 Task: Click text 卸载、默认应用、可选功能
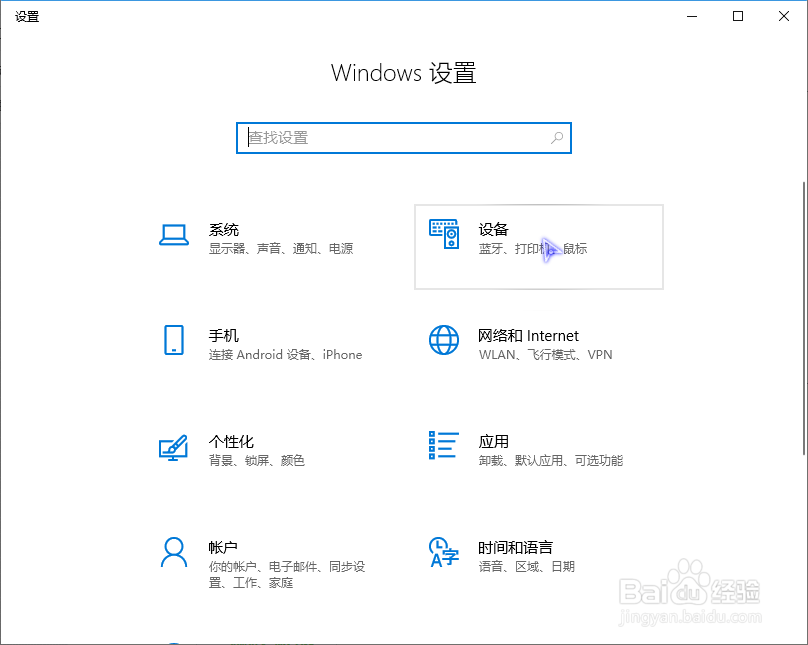551,461
